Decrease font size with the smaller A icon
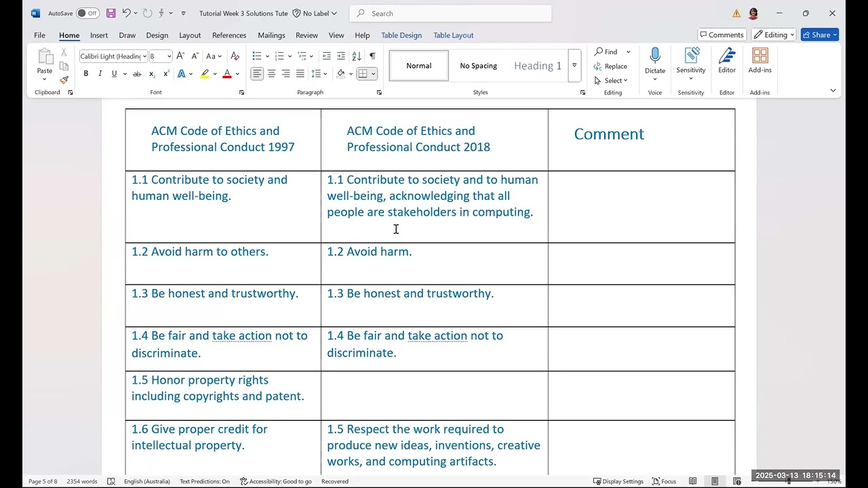This screenshot has width=868, height=488. [195, 56]
